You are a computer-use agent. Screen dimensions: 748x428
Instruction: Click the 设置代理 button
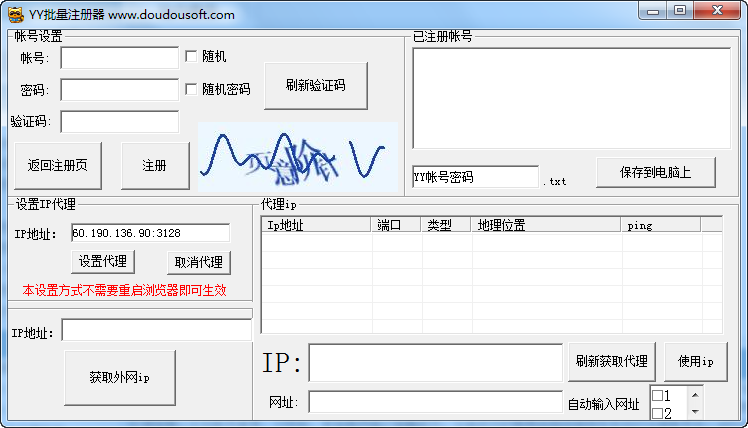tap(103, 261)
